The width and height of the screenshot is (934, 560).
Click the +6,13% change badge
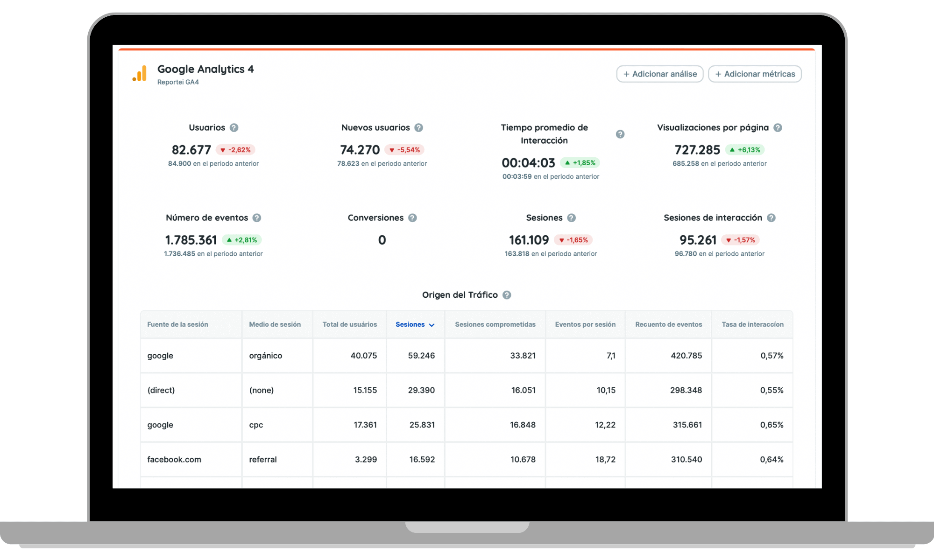(x=745, y=150)
